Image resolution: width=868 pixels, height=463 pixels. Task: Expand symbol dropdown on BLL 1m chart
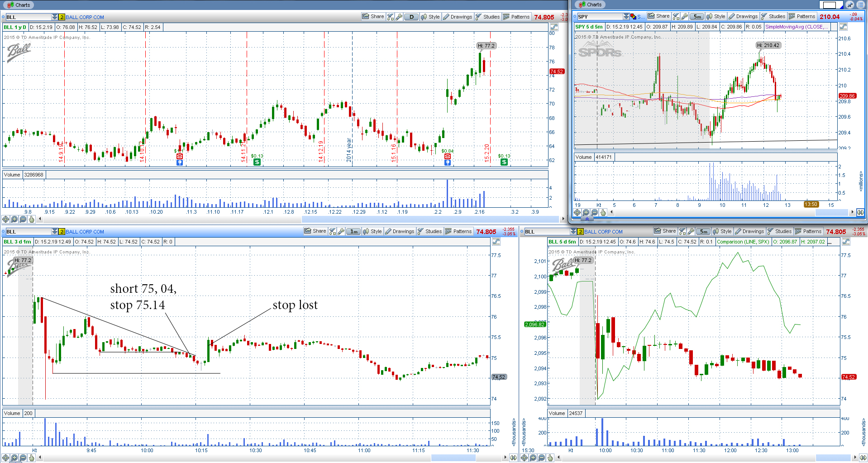coord(55,232)
